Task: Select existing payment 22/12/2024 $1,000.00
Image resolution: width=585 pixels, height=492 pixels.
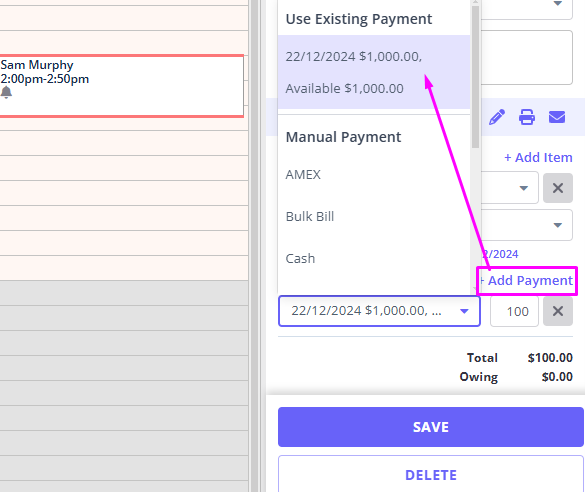Action: 374,72
